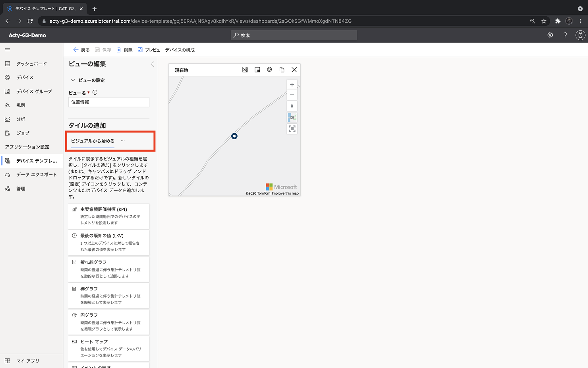Pick the 円グラフ tile type

[x=109, y=322]
